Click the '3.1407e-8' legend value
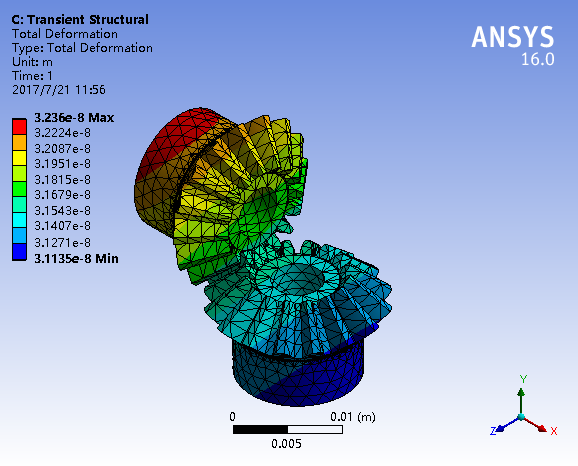 point(62,225)
